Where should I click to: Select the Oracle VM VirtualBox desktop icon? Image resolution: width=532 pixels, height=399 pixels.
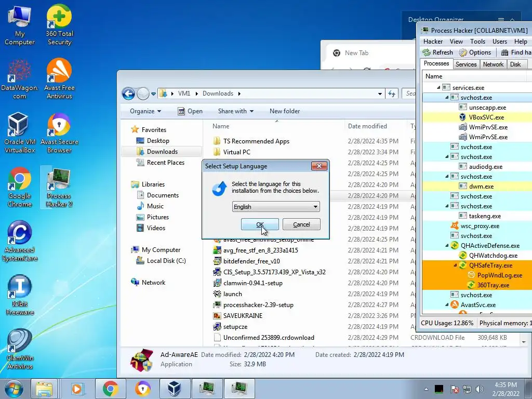coord(19,133)
